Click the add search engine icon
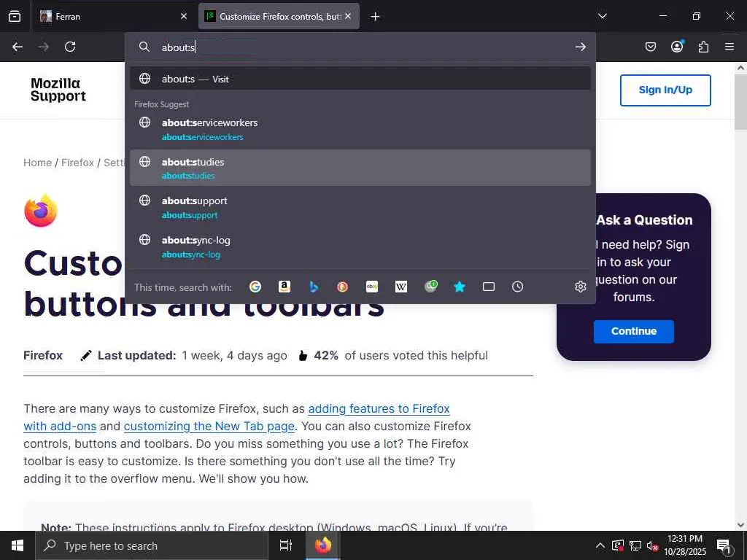Image resolution: width=747 pixels, height=560 pixels. click(430, 286)
